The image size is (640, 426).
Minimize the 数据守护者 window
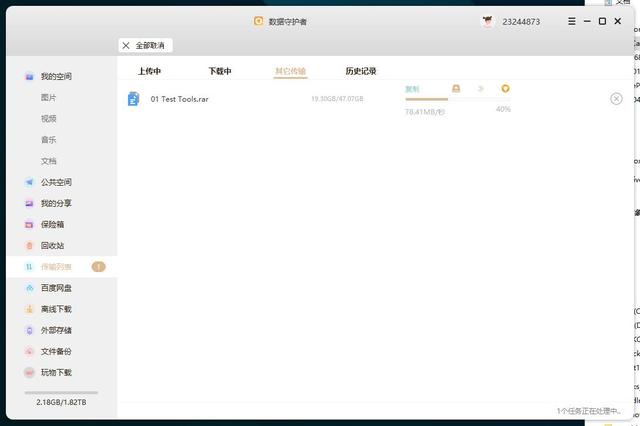click(x=587, y=21)
